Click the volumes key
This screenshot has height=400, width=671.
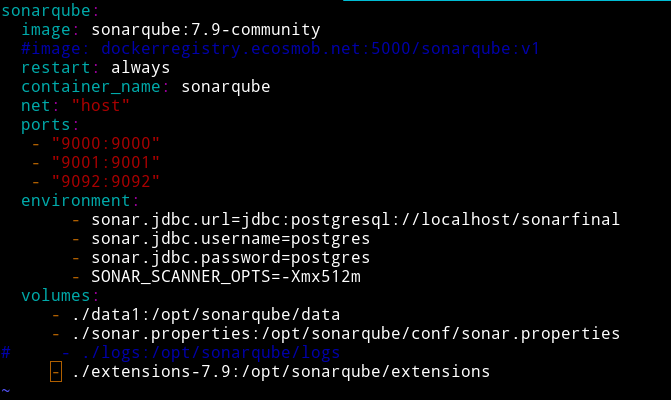tap(52, 295)
